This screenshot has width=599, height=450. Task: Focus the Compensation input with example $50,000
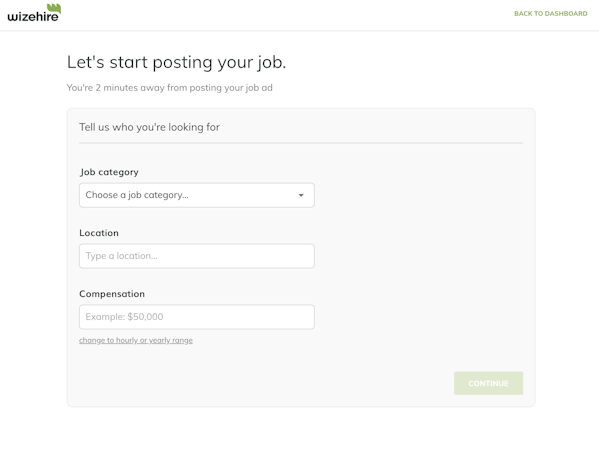point(197,317)
